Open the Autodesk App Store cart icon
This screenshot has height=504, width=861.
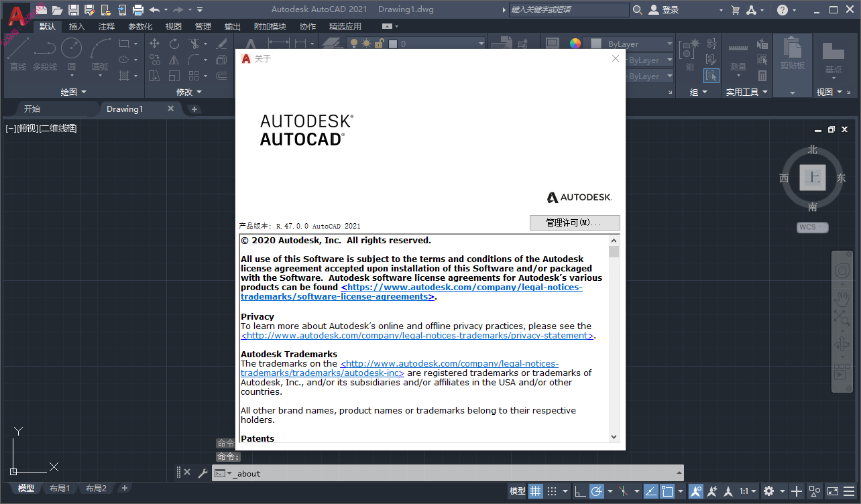coord(736,9)
